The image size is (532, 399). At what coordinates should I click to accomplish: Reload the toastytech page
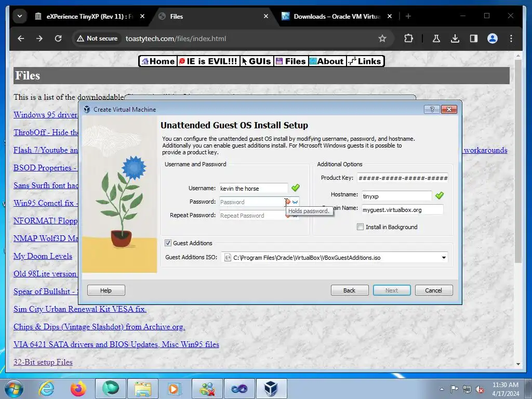tap(58, 38)
